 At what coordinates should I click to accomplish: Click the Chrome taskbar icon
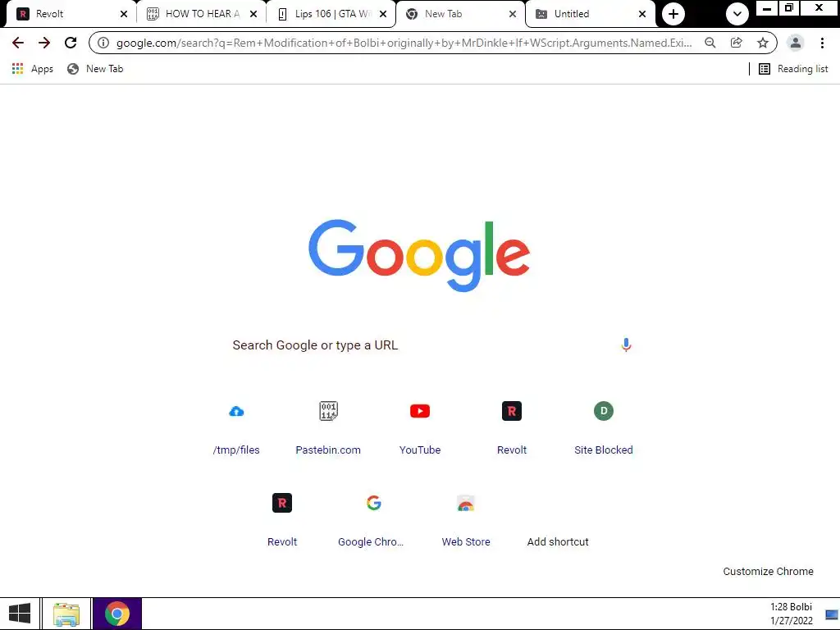116,614
